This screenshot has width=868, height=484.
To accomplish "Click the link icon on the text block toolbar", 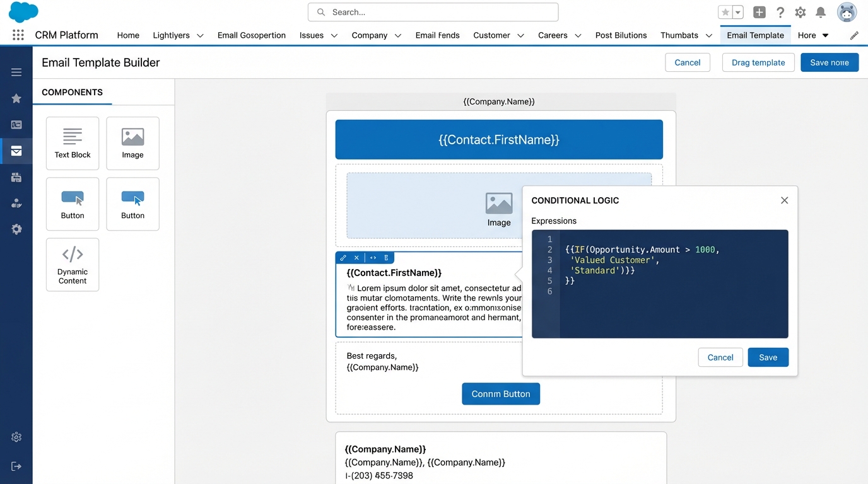I will coord(343,258).
